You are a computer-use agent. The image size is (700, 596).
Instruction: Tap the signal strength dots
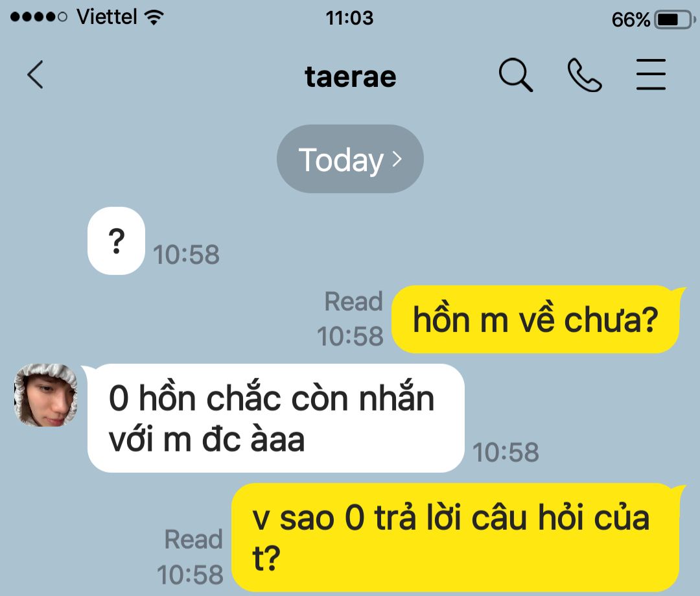click(x=38, y=18)
